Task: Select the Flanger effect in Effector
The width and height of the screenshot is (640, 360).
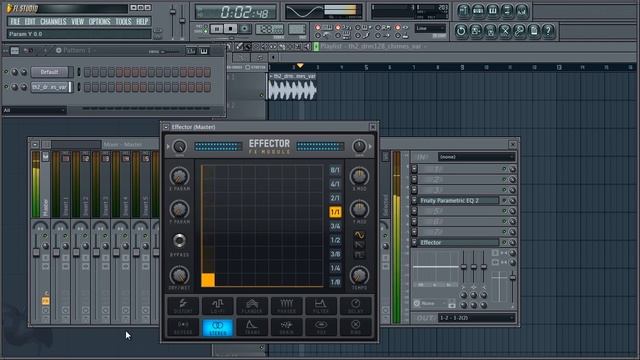Action: point(252,306)
